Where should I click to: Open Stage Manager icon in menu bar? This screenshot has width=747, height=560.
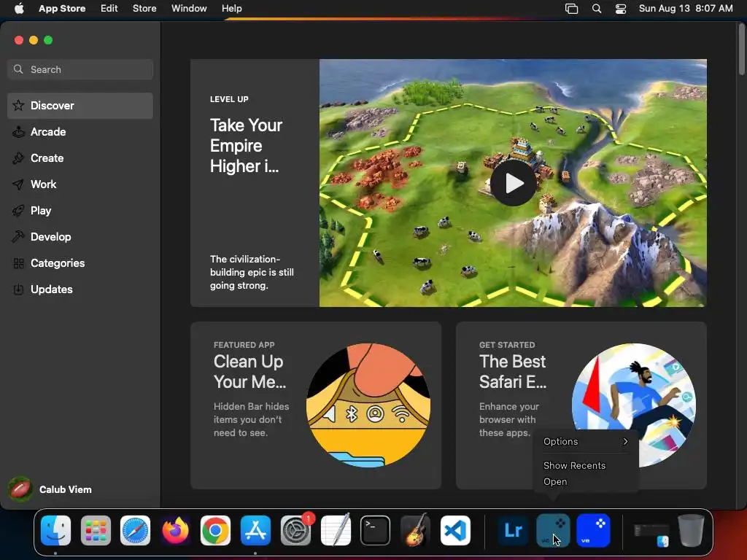coord(571,9)
